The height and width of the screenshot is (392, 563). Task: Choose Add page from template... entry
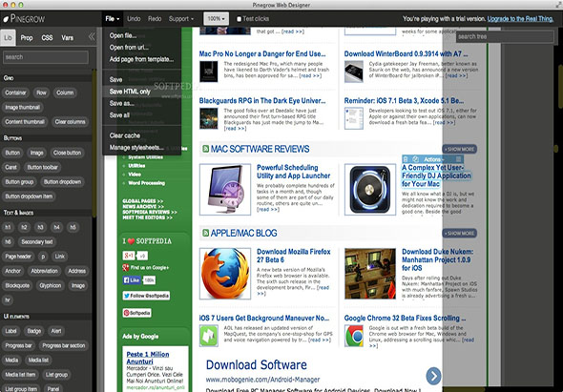(141, 59)
